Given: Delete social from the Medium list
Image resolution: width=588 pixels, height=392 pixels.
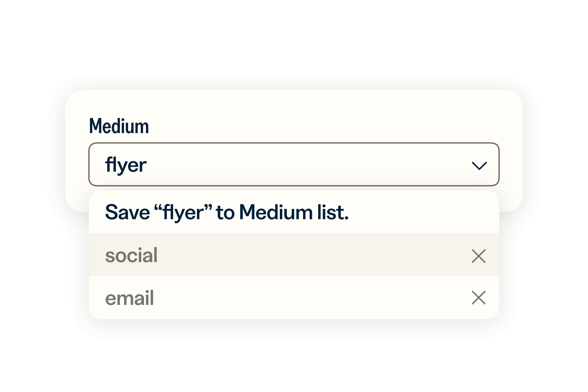Looking at the screenshot, I should click(479, 256).
